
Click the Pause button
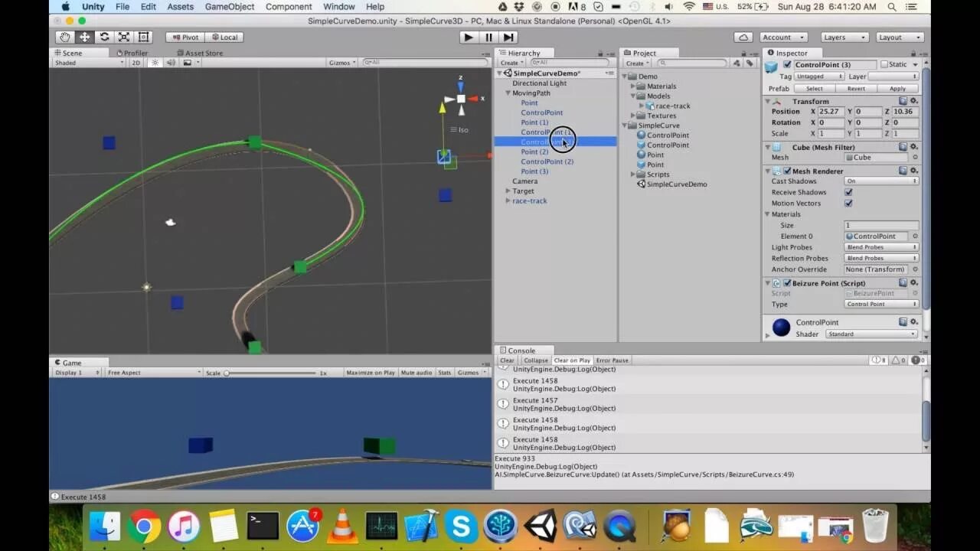[x=488, y=37]
